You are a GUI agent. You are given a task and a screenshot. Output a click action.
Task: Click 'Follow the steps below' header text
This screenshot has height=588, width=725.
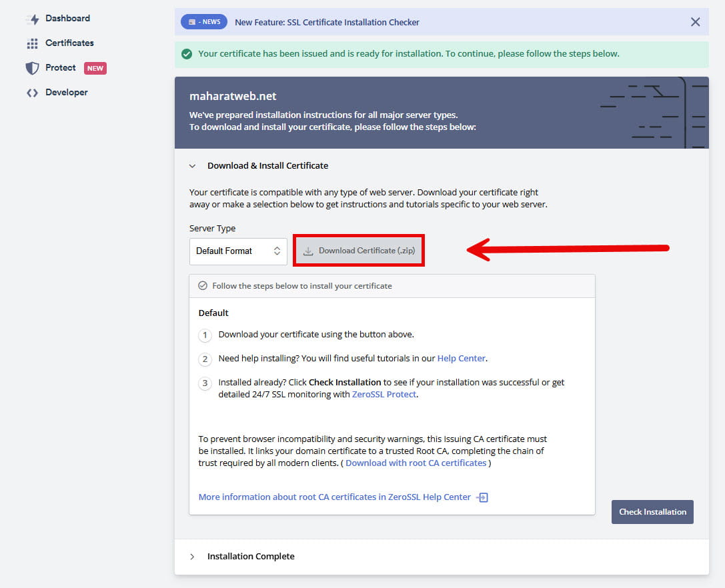[302, 286]
